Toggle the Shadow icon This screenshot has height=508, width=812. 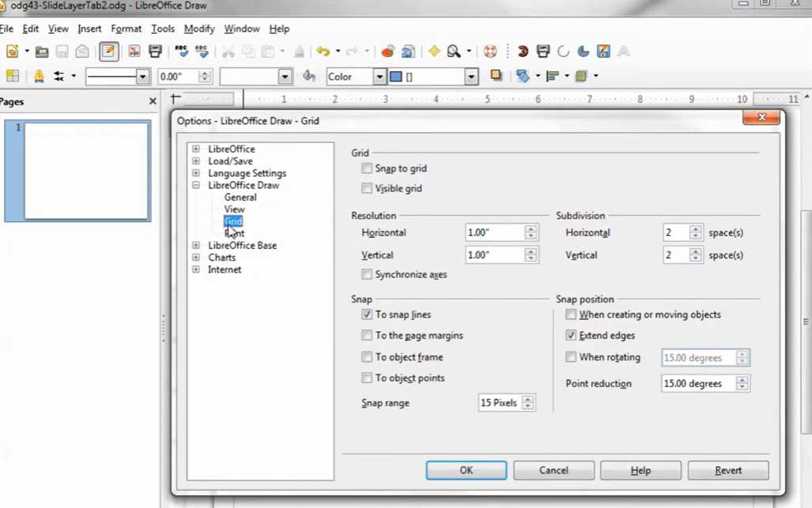pos(496,76)
